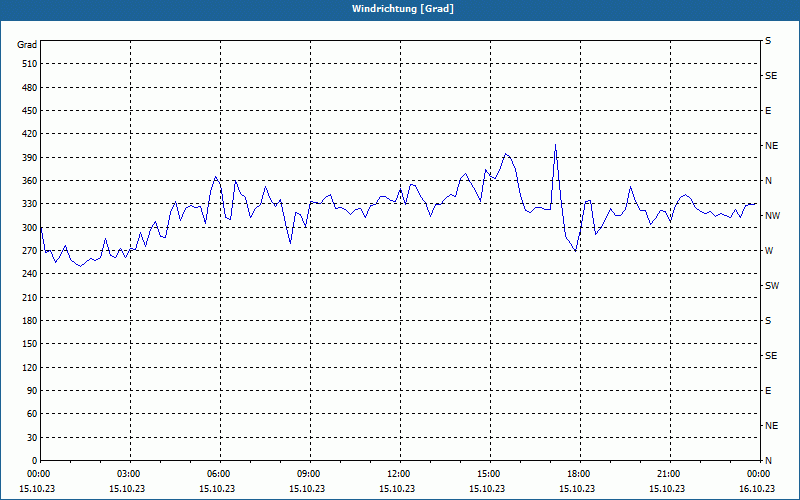Click the NW compass label on right axis

point(772,216)
